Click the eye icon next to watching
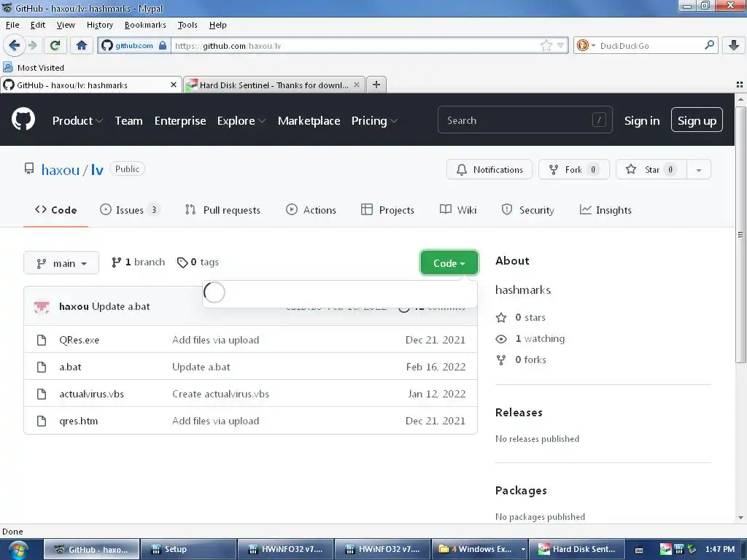Viewport: 747px width, 560px height. tap(501, 339)
